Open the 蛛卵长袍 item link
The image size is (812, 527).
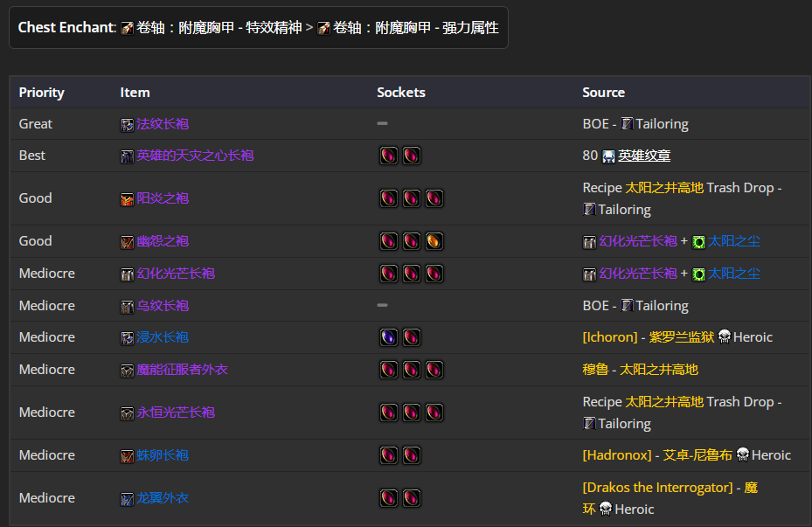pos(163,455)
